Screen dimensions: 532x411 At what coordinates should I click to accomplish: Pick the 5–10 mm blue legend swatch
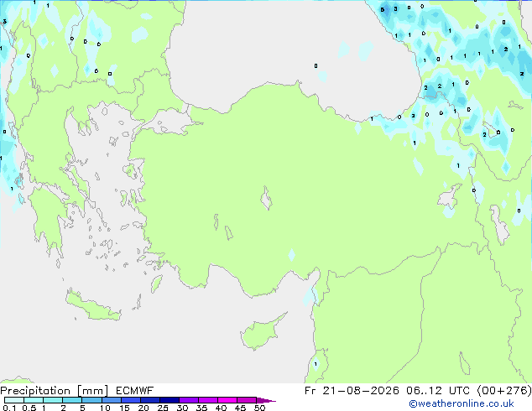tap(91, 400)
